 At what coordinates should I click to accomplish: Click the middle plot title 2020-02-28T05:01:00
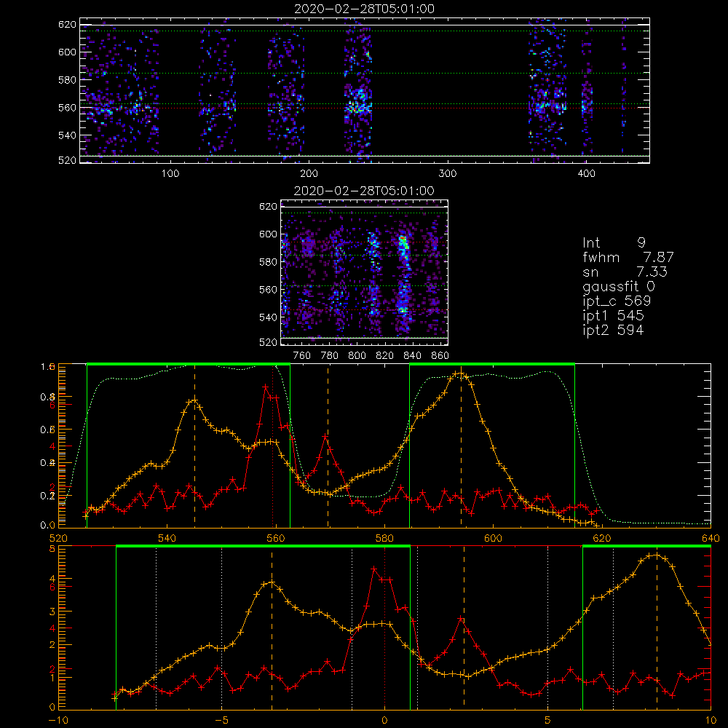pos(365,191)
